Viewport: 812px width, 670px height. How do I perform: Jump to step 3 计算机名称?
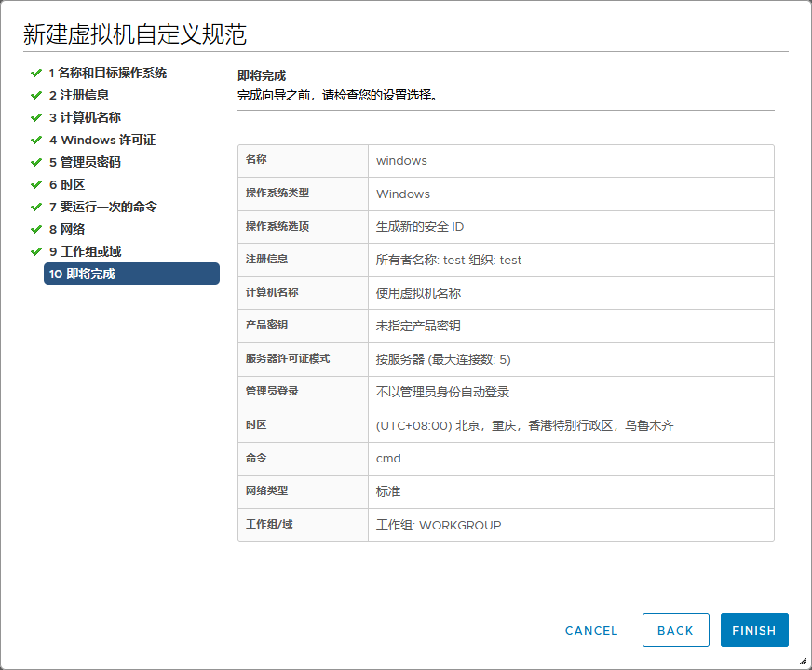click(x=85, y=117)
